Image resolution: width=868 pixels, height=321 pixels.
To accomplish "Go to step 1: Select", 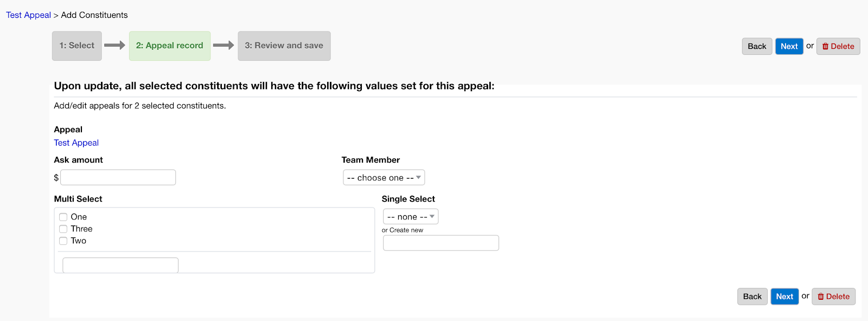I will [x=77, y=46].
